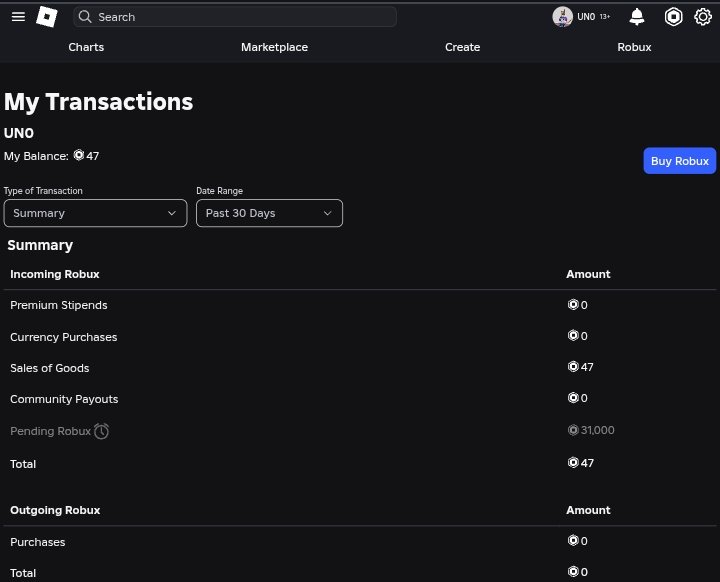Click the Pending Robux label

pos(51,431)
